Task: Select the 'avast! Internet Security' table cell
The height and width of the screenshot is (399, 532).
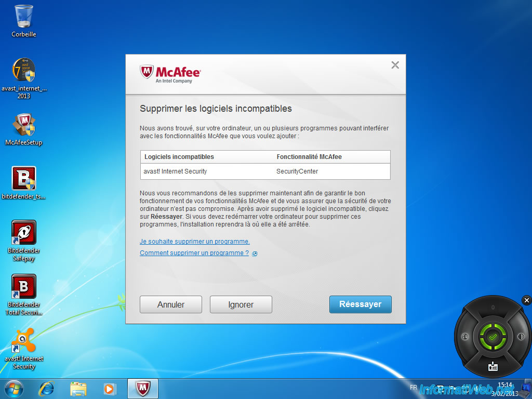Action: click(x=175, y=171)
